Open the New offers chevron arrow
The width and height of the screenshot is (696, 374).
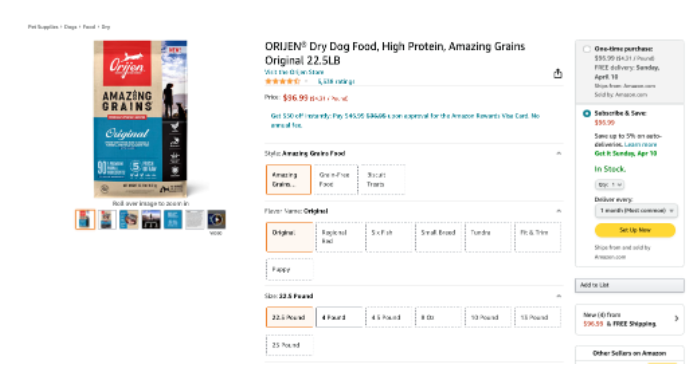(676, 319)
